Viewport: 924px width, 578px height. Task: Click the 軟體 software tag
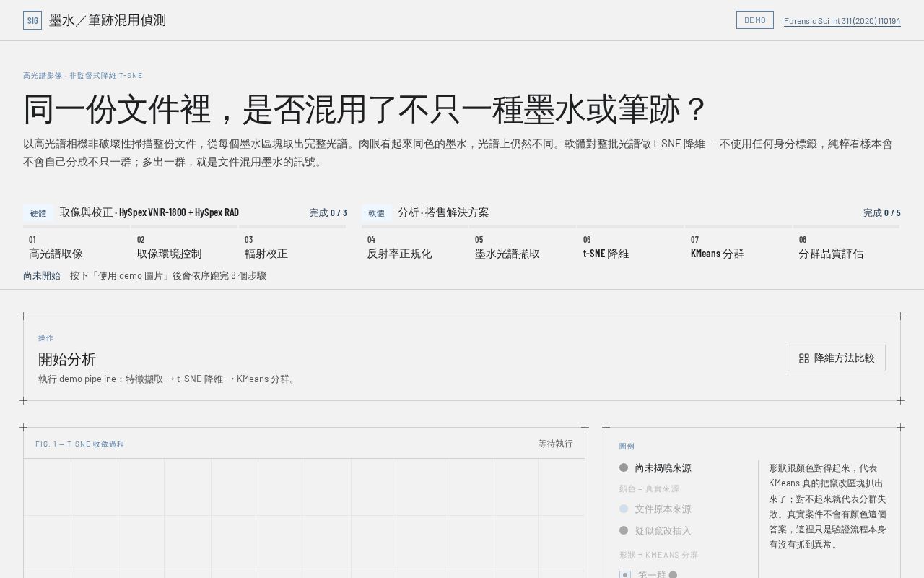tap(377, 213)
